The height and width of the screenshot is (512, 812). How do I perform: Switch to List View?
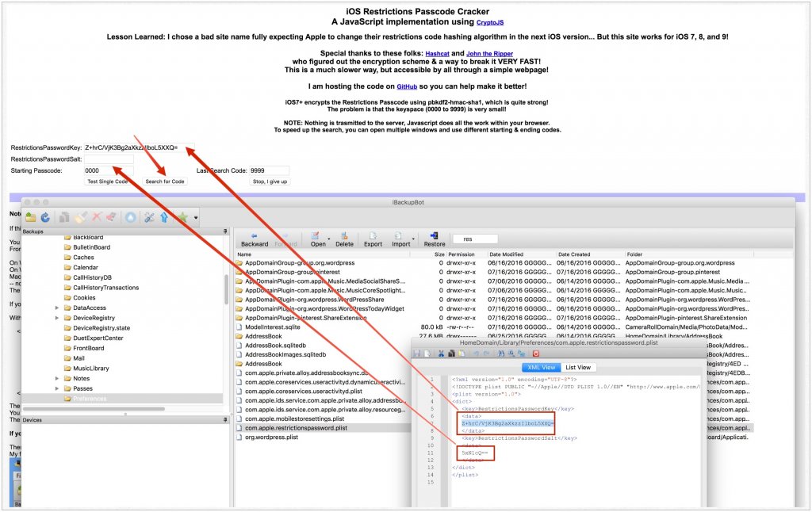click(x=578, y=367)
